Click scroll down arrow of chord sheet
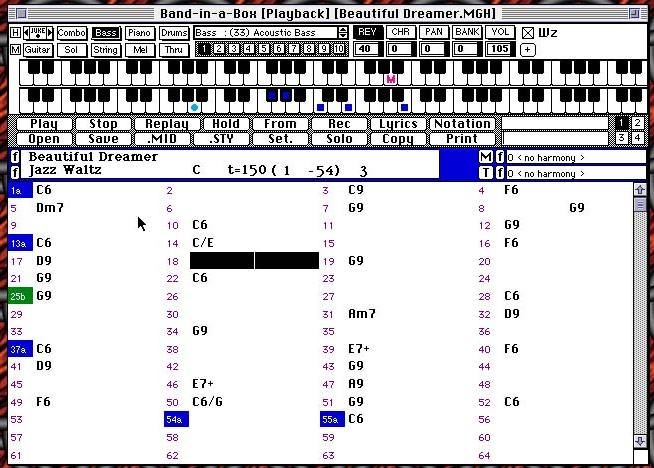Image resolution: width=654 pixels, height=468 pixels. (x=640, y=441)
